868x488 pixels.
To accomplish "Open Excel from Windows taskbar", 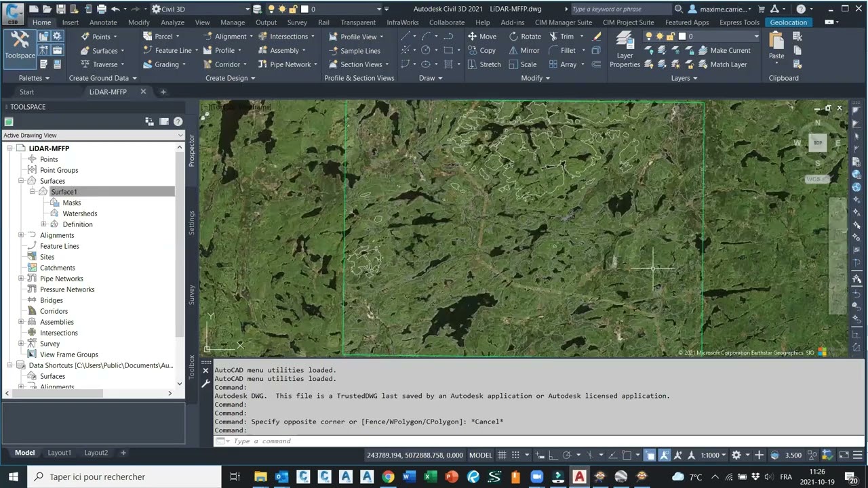I will tap(430, 476).
